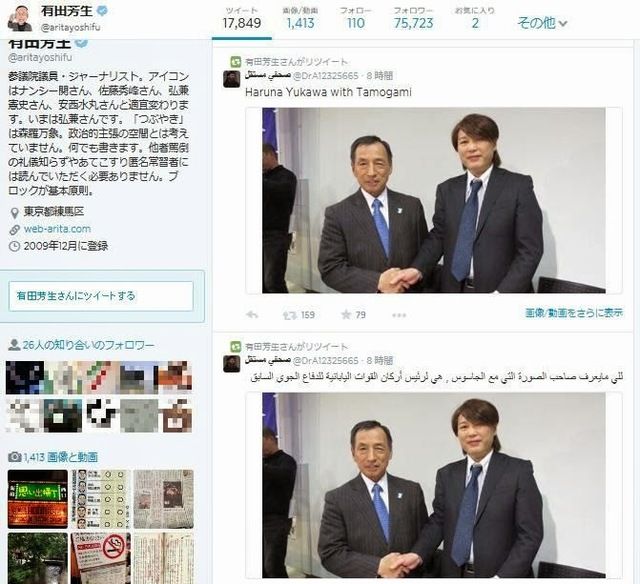Open the three-dots menu under the first tweet
Screen dimensions: 640x584
coord(399,315)
